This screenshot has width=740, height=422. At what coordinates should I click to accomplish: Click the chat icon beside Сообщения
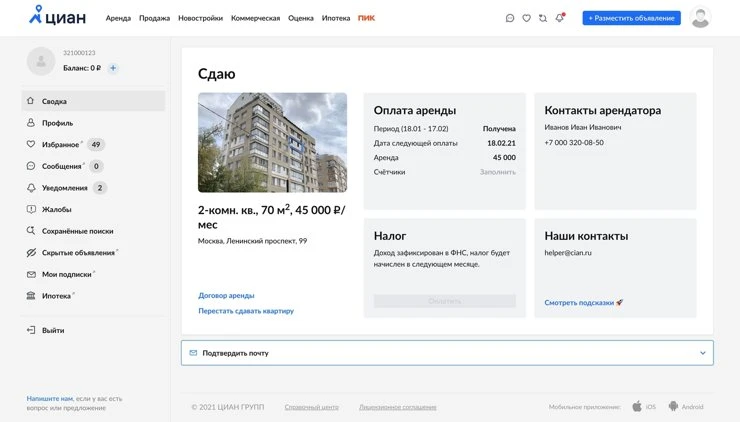[31, 166]
